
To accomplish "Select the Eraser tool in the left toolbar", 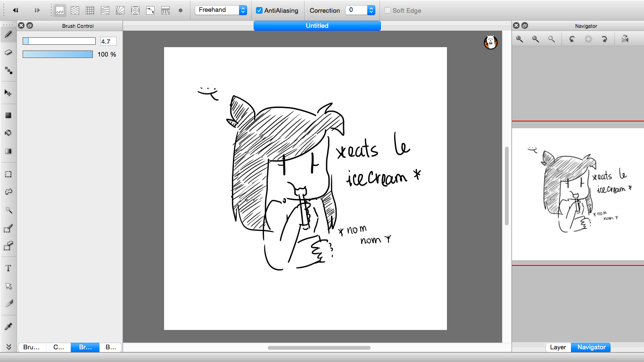I will (8, 52).
